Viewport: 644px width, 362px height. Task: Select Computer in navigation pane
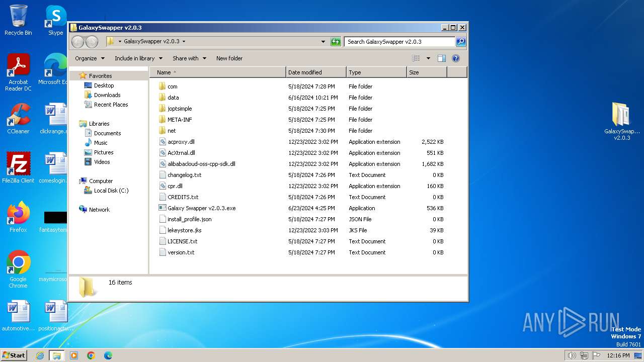pyautogui.click(x=101, y=181)
